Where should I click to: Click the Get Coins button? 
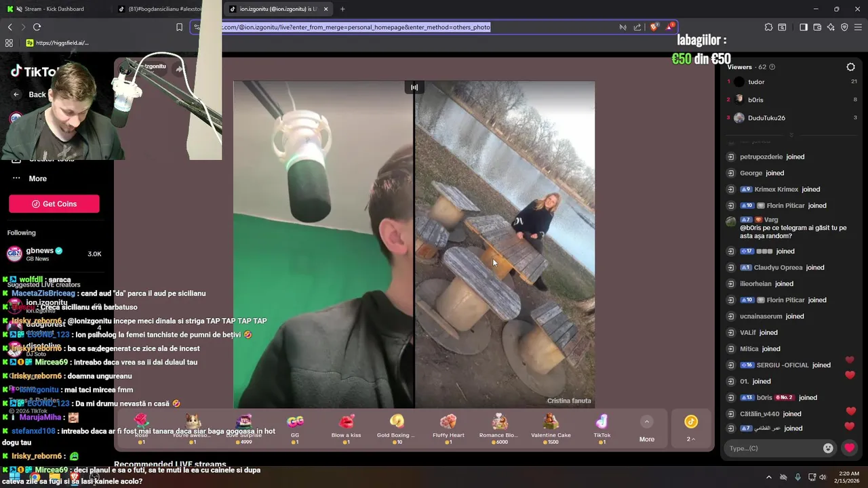[x=54, y=204]
